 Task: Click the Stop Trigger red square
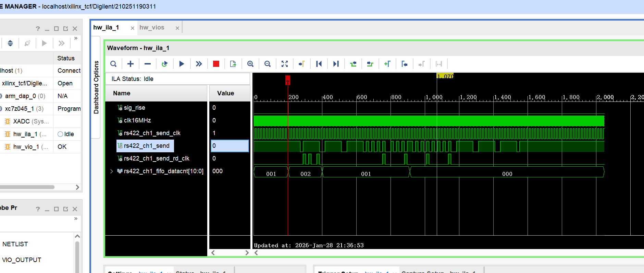(x=216, y=64)
